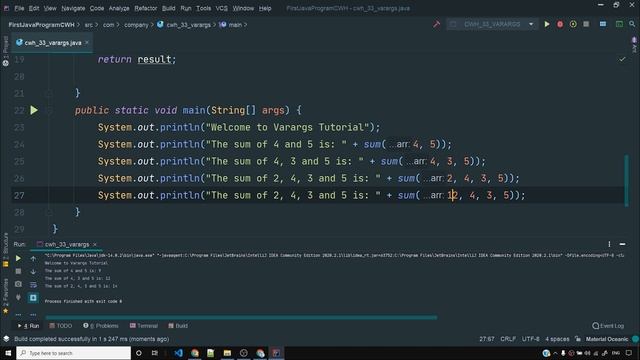Click the Windows Start button

click(8, 353)
